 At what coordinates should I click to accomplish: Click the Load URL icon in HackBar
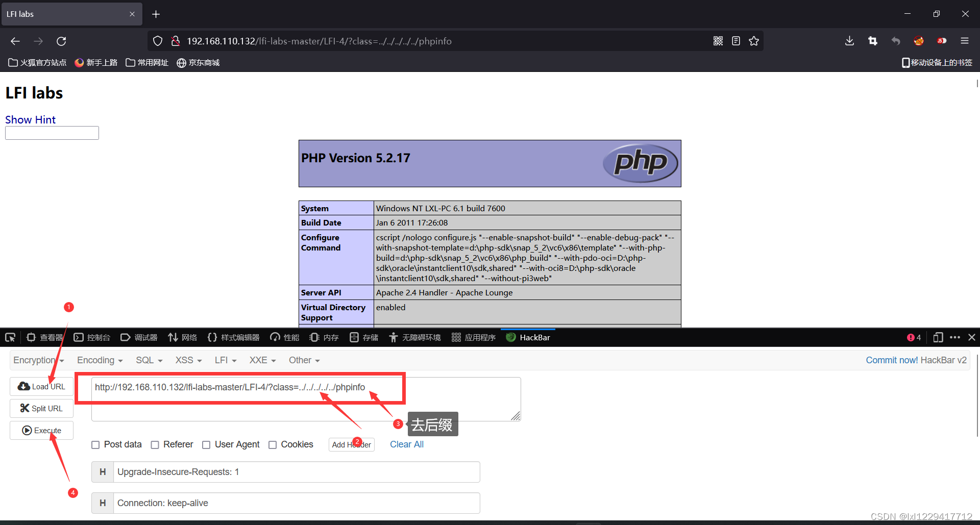tap(23, 386)
